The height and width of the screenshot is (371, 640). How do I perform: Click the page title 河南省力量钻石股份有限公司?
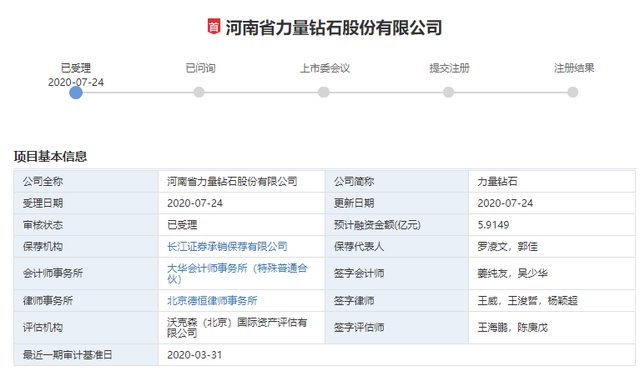(x=333, y=28)
